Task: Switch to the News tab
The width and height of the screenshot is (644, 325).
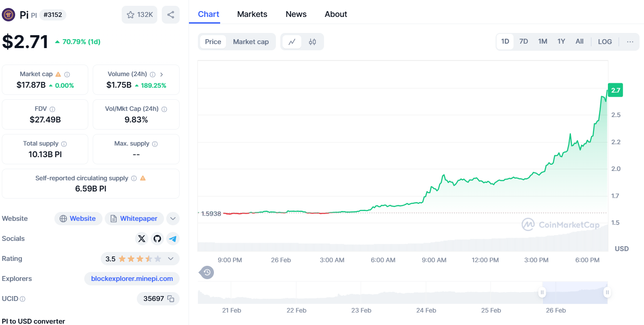Action: point(296,14)
